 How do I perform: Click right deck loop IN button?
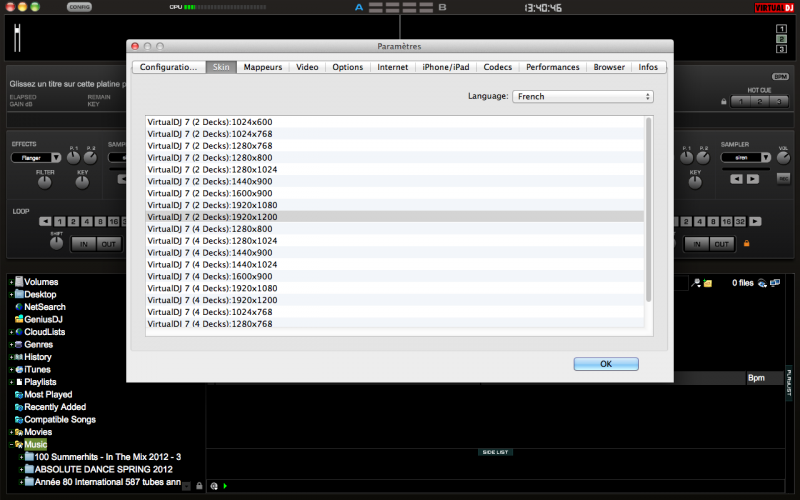[x=696, y=244]
